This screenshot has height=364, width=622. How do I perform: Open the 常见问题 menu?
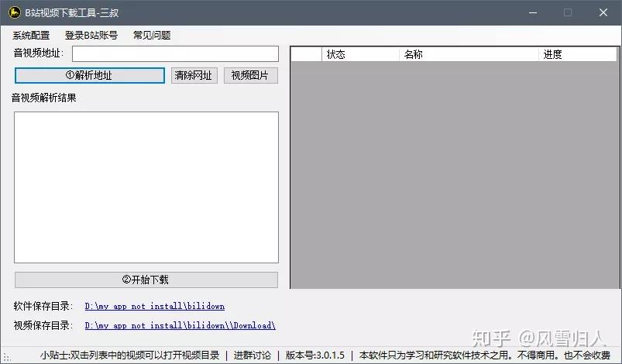pyautogui.click(x=152, y=36)
